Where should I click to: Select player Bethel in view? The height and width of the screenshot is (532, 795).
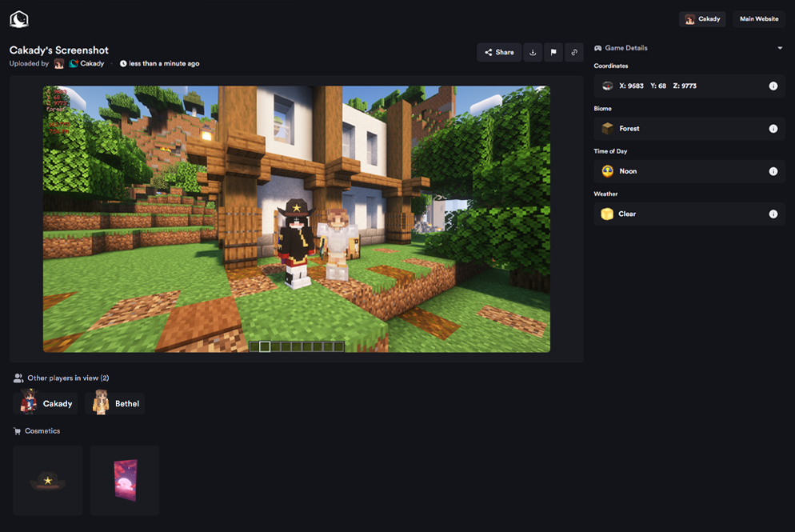coord(115,404)
